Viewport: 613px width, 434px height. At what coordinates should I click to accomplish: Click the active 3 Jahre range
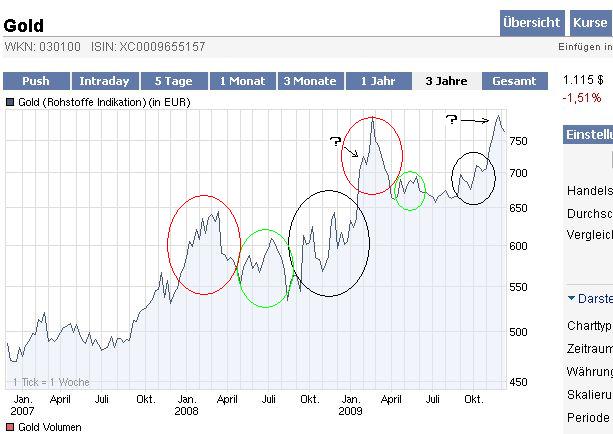pos(446,81)
